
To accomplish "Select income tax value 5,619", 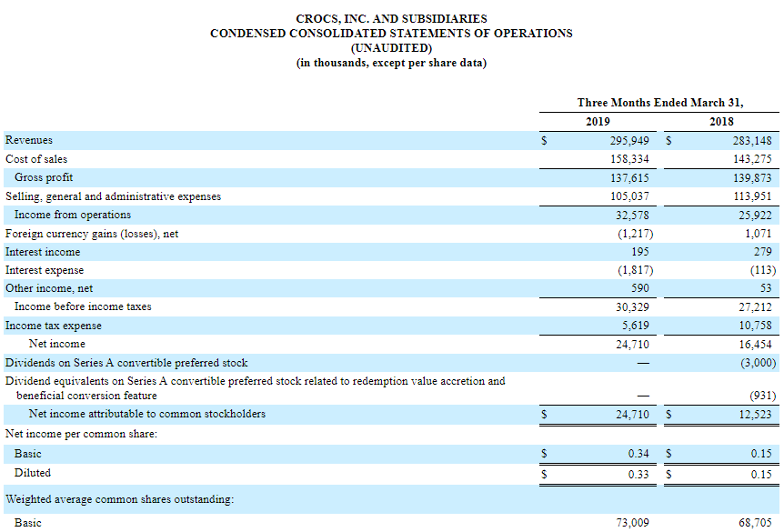I will pyautogui.click(x=635, y=326).
